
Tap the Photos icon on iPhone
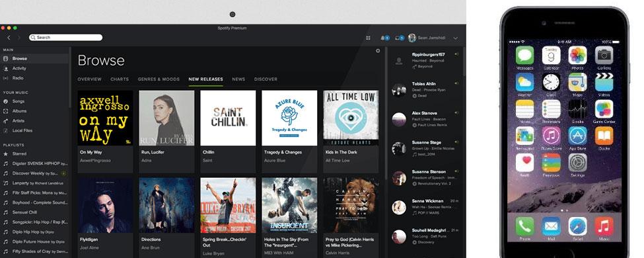point(577,55)
